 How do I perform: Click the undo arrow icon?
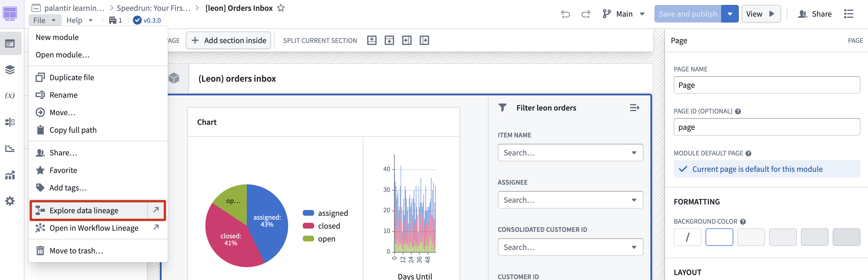click(565, 14)
